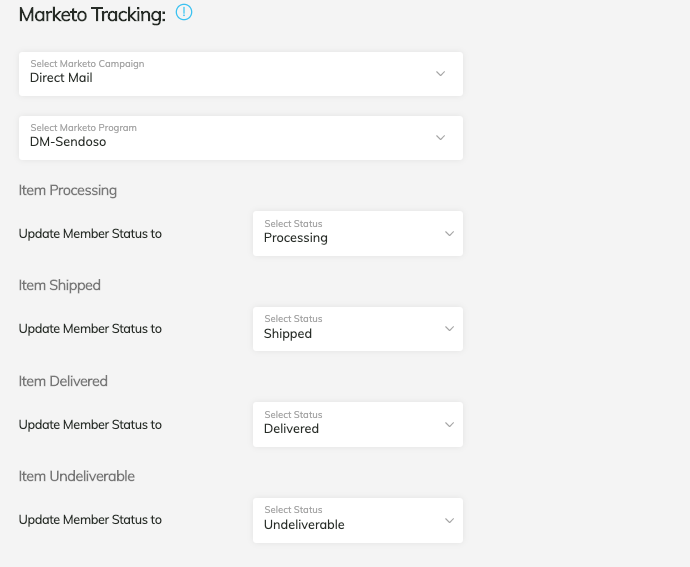Click the info icon beside Marketo Tracking
This screenshot has height=567, width=690.
(x=183, y=13)
